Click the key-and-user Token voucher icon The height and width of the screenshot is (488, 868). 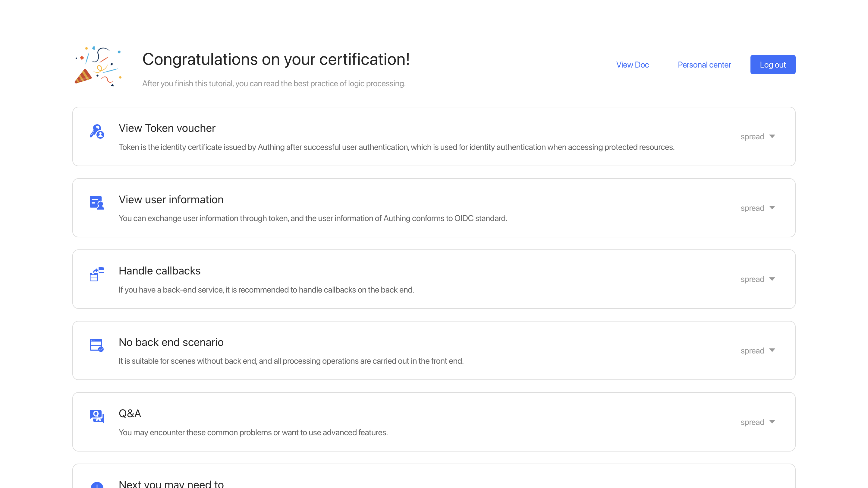point(97,131)
